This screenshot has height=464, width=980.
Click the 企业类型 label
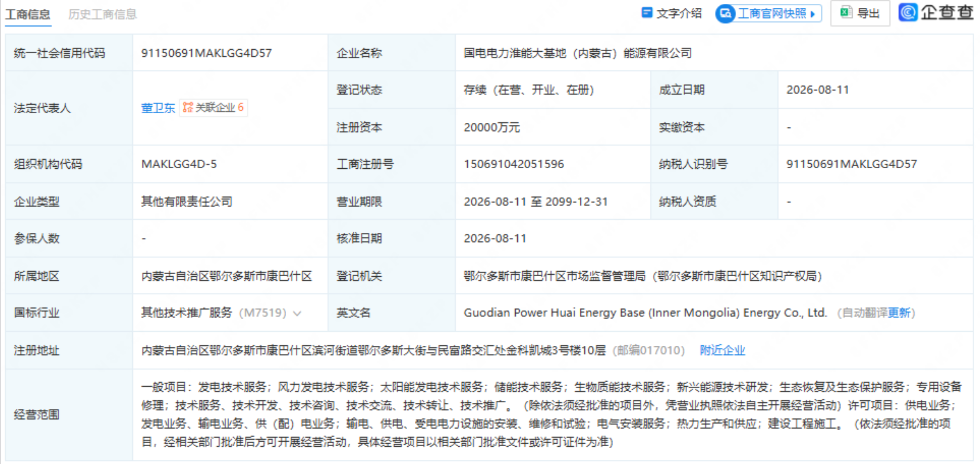tap(36, 202)
